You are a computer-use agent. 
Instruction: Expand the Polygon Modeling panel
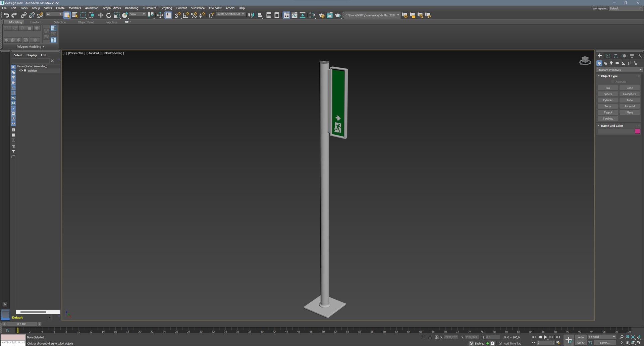tap(31, 47)
